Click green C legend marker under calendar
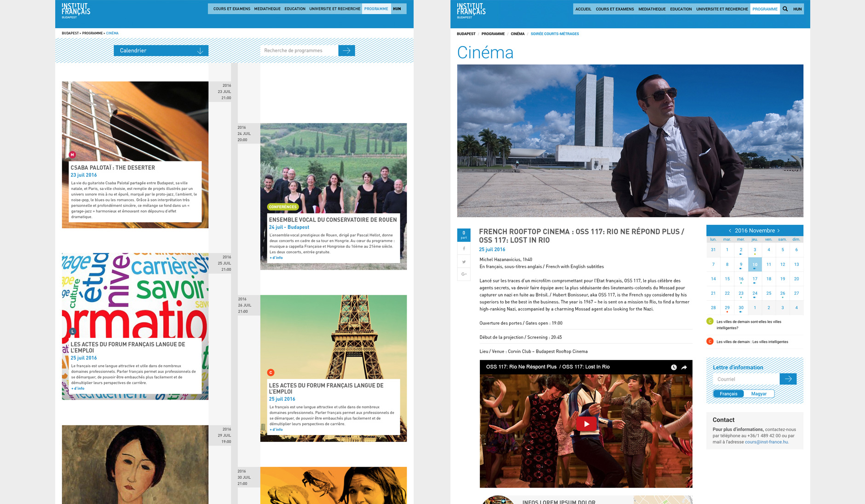 pos(710,321)
